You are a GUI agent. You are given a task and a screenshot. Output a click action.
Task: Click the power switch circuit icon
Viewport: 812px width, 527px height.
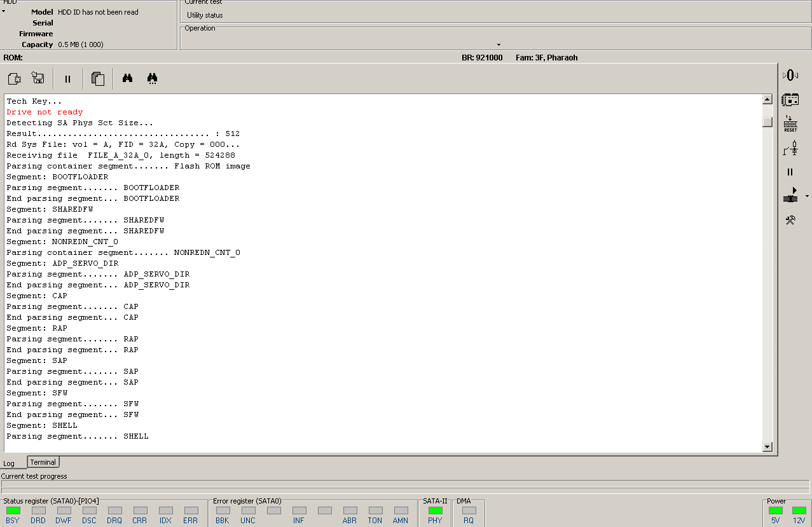coord(790,148)
